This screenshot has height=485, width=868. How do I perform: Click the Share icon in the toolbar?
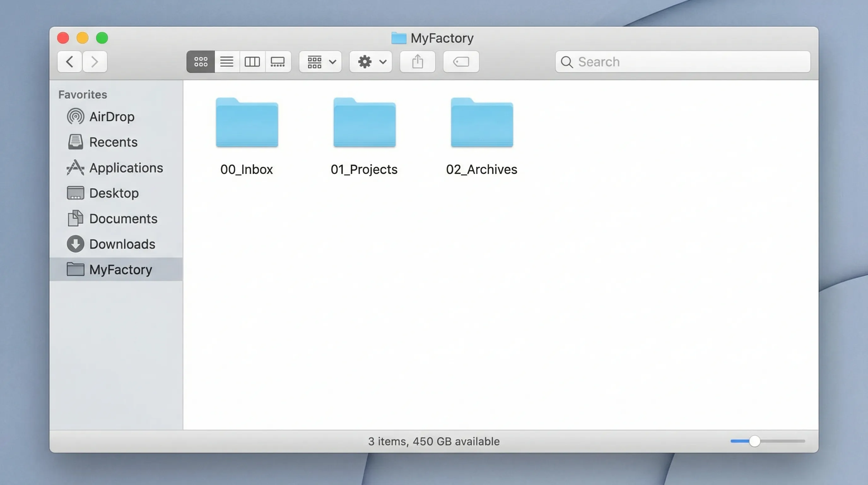point(418,62)
